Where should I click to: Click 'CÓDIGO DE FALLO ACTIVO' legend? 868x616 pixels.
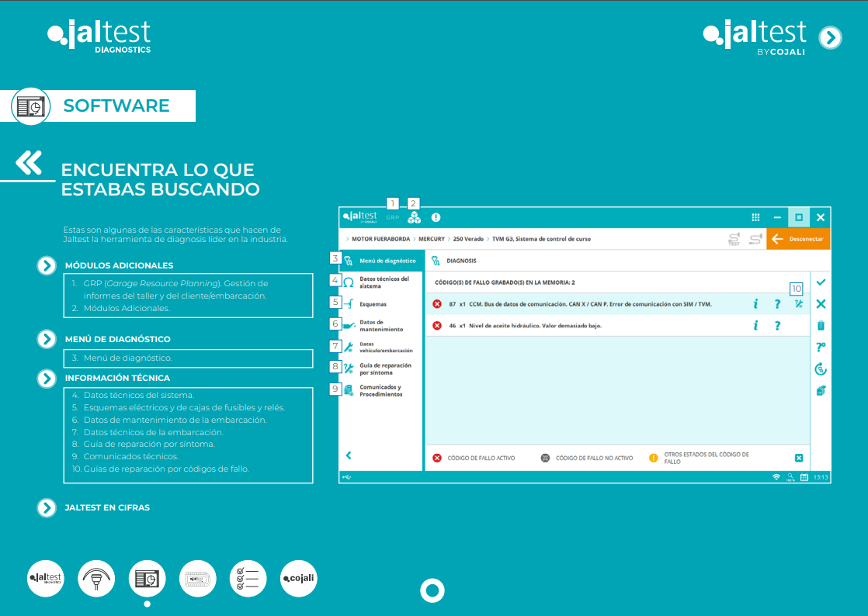click(x=481, y=458)
